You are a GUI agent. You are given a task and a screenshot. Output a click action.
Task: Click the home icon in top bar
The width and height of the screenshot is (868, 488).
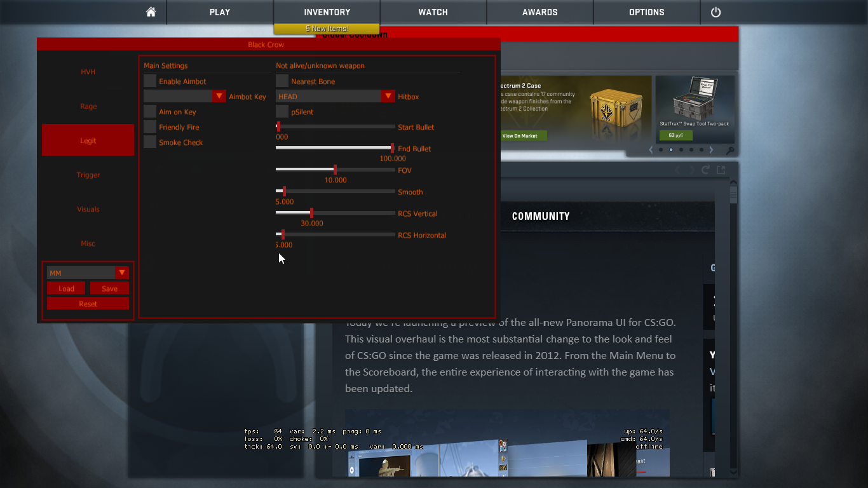151,12
